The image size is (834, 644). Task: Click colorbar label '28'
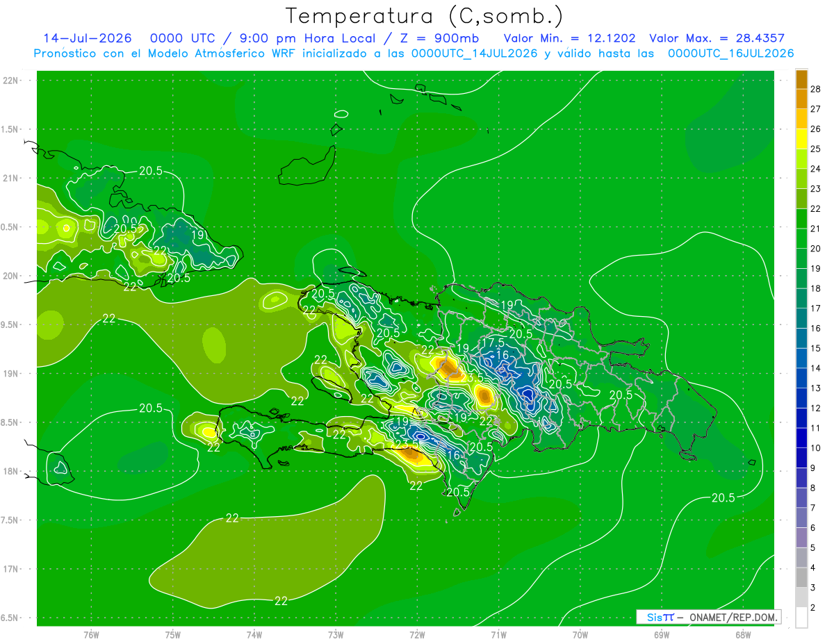(x=816, y=89)
